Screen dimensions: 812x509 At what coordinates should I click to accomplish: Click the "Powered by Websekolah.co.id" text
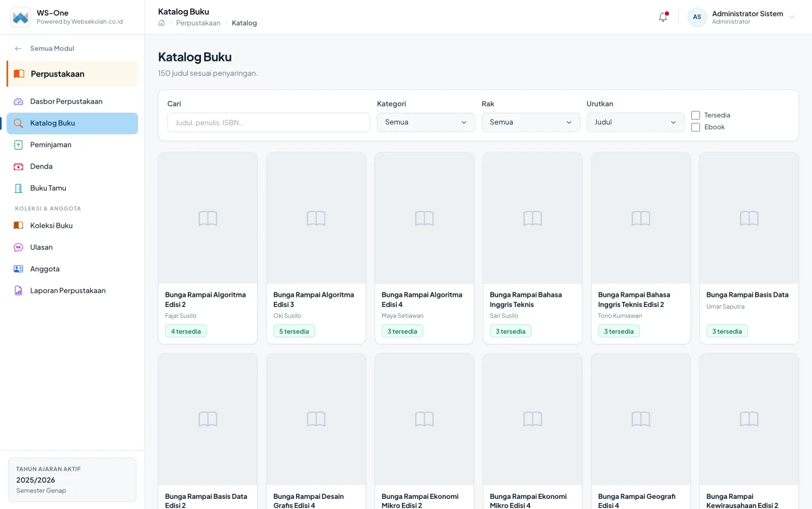coord(80,22)
